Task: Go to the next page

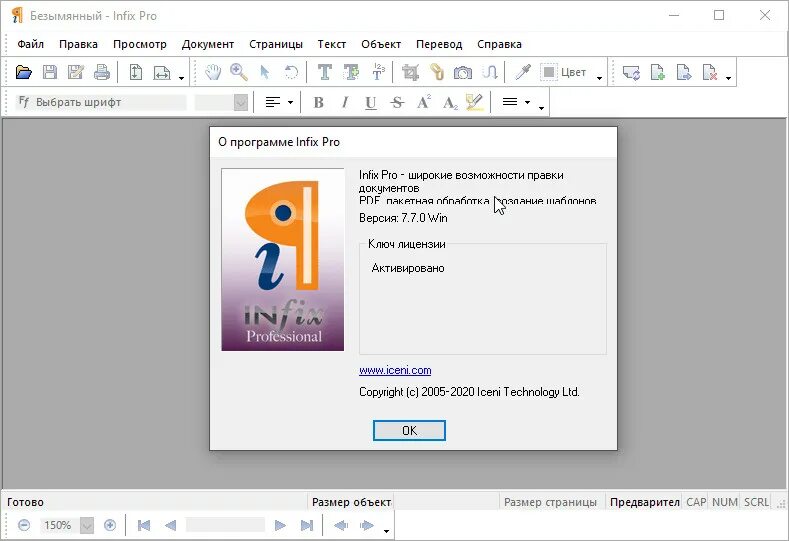Action: [x=280, y=525]
